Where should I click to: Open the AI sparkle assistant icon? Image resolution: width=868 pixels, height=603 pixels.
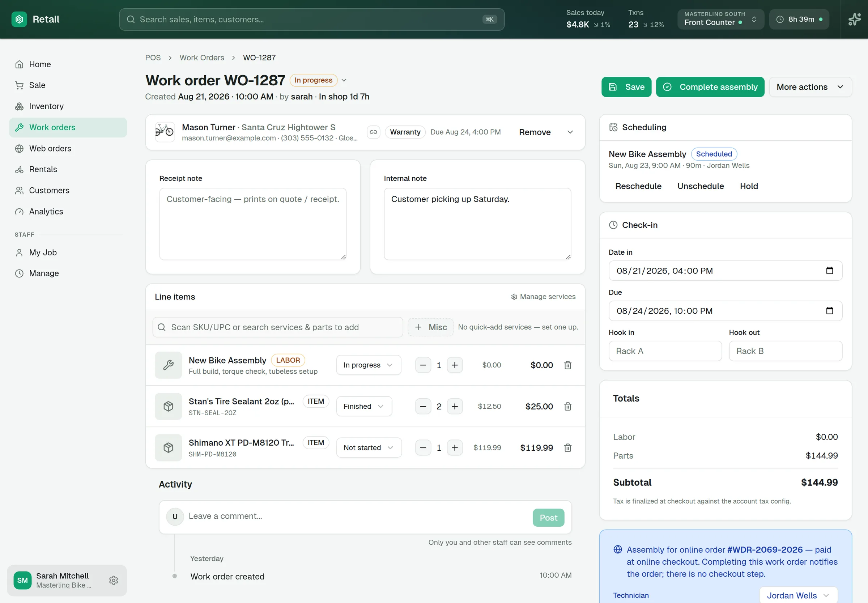coord(854,19)
